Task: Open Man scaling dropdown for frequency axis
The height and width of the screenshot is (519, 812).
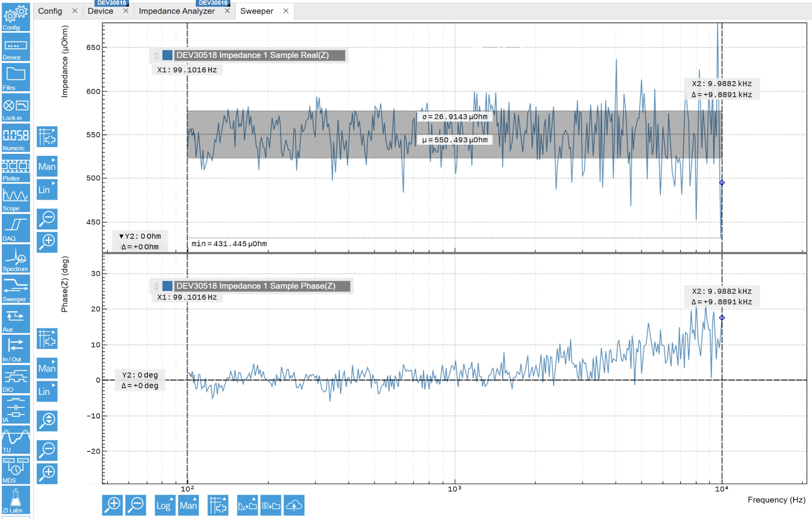Action: coord(188,505)
